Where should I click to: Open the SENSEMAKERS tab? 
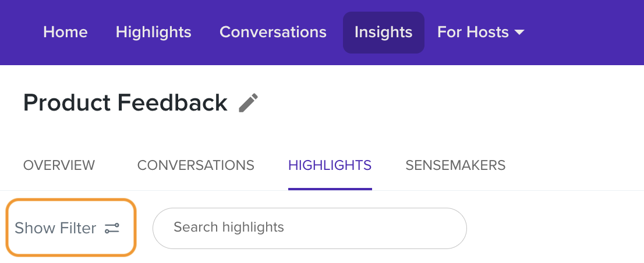[455, 165]
